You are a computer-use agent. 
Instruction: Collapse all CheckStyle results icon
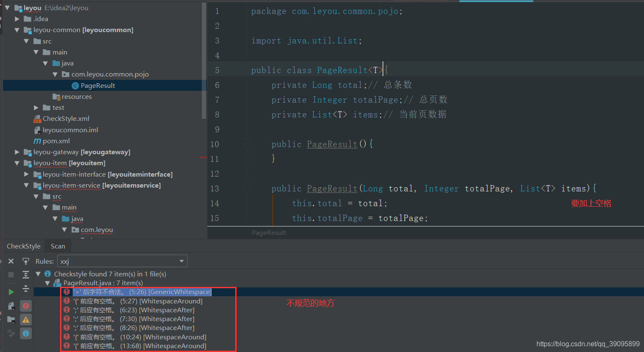(x=26, y=289)
